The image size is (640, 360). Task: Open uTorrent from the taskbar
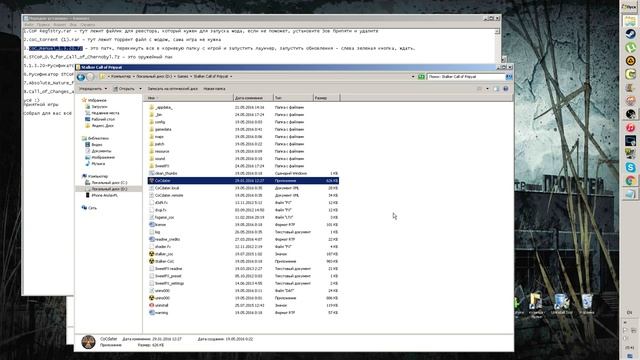click(x=630, y=48)
